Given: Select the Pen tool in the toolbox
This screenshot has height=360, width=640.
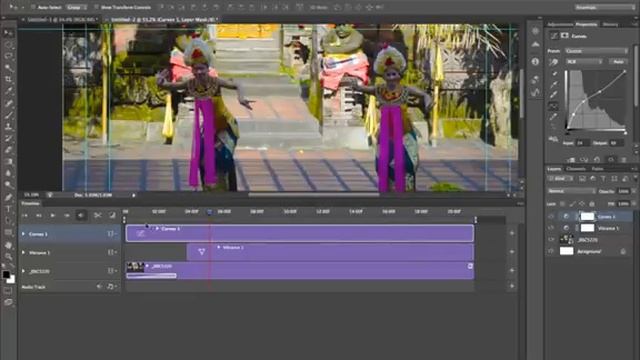Looking at the screenshot, I should [x=8, y=197].
